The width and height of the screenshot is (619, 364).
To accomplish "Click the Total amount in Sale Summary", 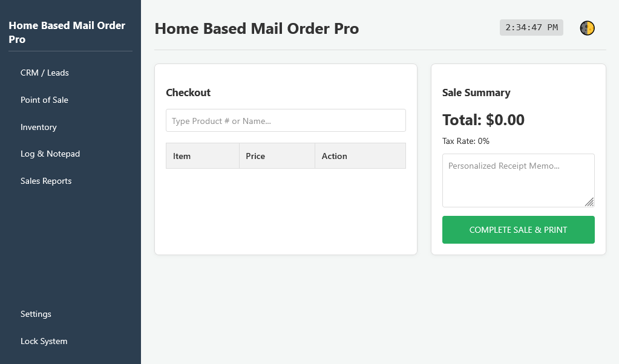I will click(x=483, y=120).
